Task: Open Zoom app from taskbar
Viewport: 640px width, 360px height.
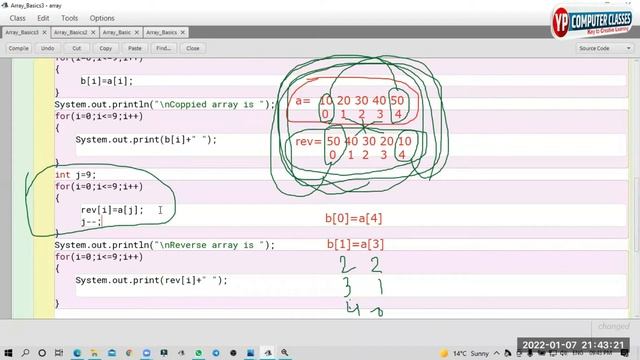Action: click(147, 353)
